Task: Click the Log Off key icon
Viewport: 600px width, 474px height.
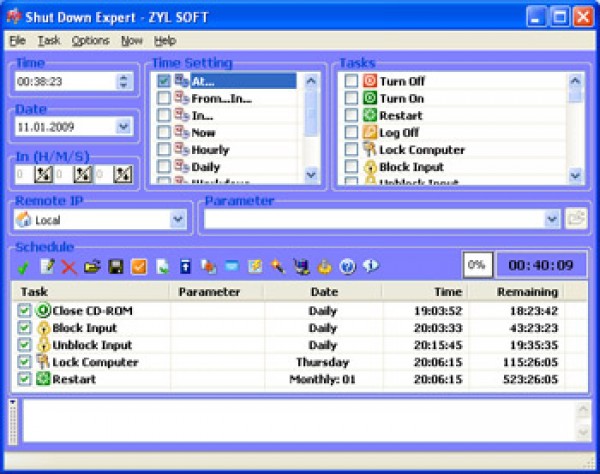Action: (370, 132)
